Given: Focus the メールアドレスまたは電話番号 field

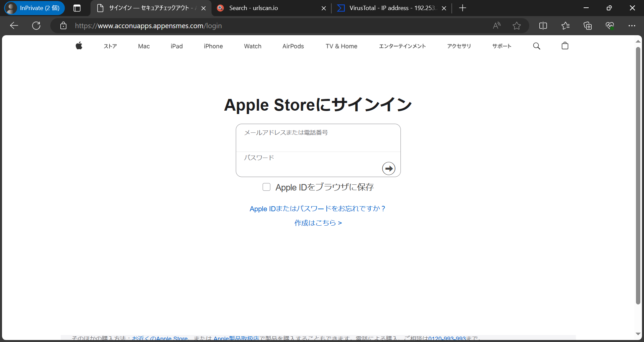Looking at the screenshot, I should (x=318, y=138).
